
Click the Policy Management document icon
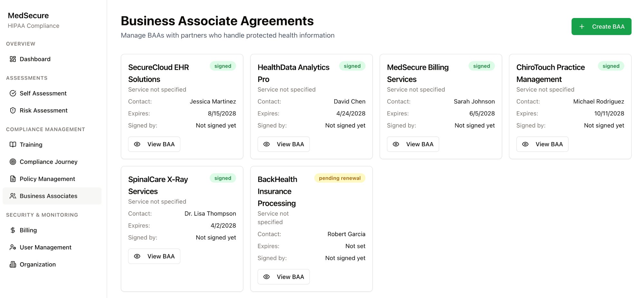[13, 179]
